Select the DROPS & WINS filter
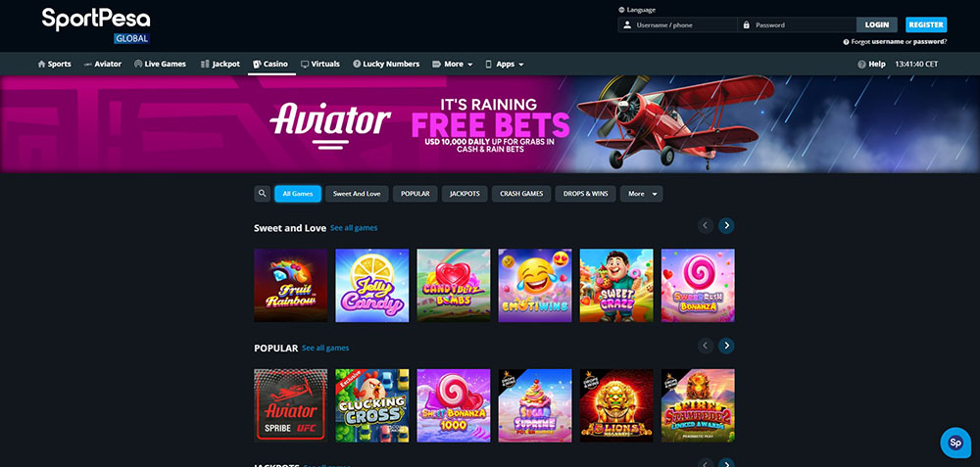The height and width of the screenshot is (467, 980). (586, 194)
